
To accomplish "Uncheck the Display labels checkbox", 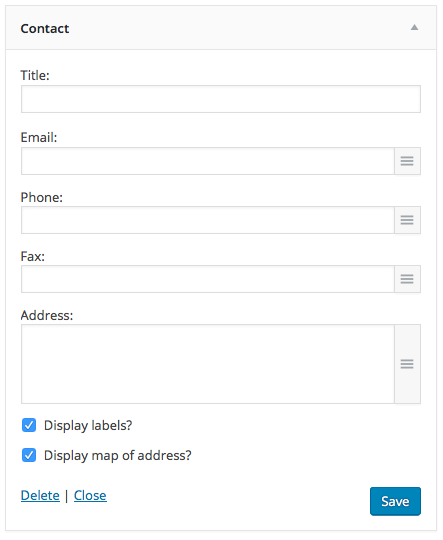I will click(x=29, y=425).
